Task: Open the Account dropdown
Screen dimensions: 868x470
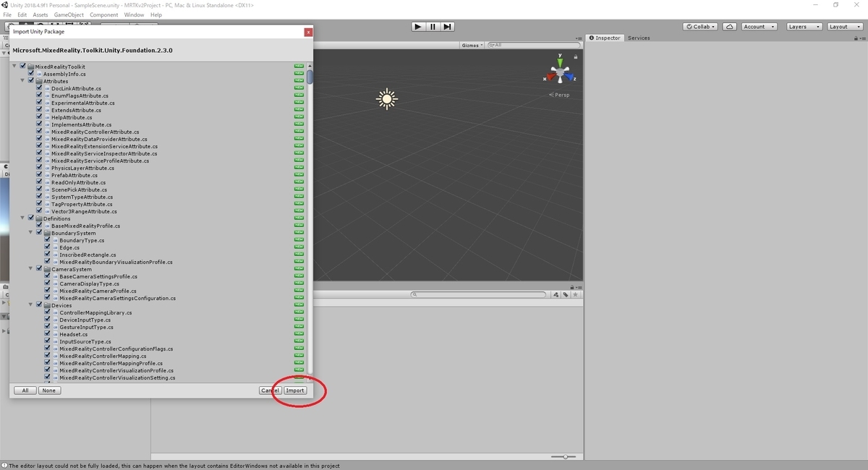Action: [759, 27]
